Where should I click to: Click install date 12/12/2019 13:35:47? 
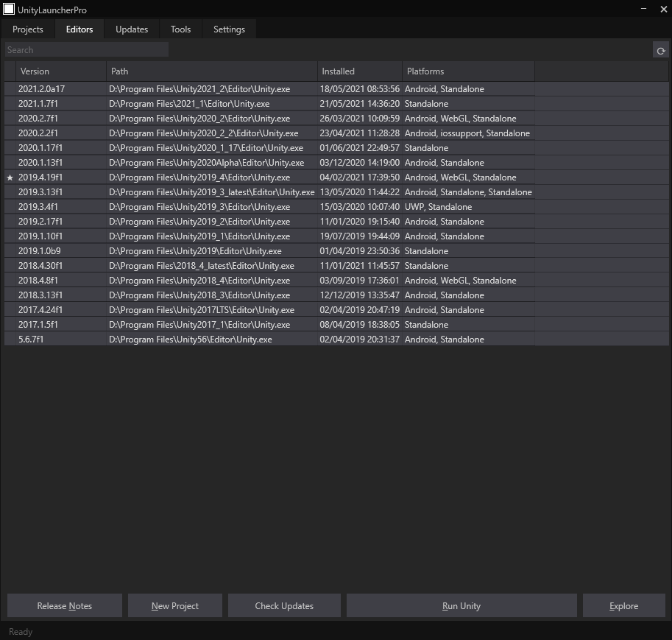click(360, 295)
